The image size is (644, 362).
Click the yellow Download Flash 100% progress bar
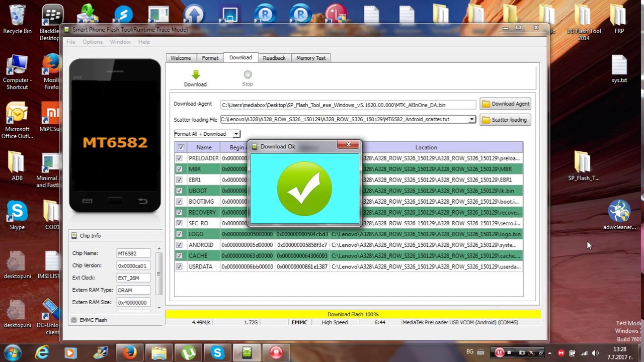(x=353, y=314)
